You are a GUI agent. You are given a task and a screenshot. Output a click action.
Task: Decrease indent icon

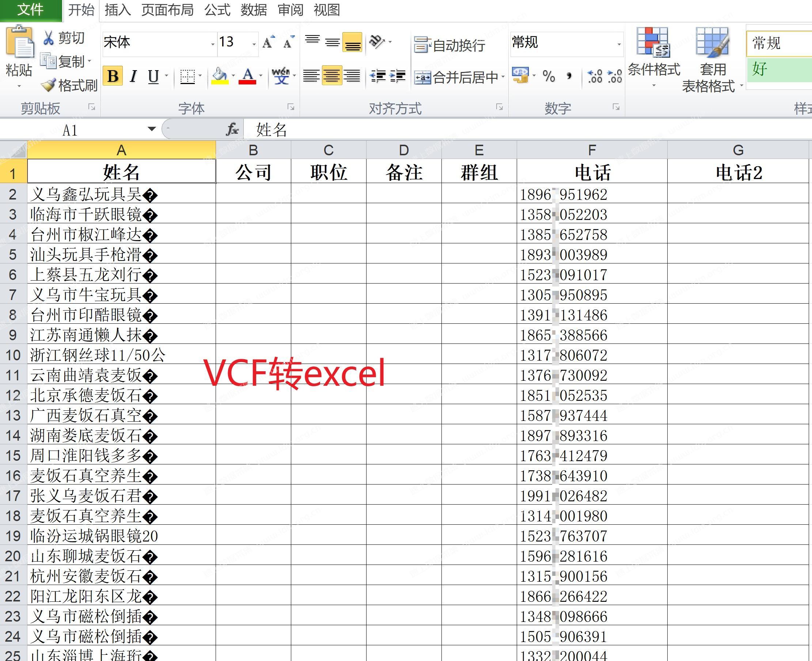click(378, 76)
